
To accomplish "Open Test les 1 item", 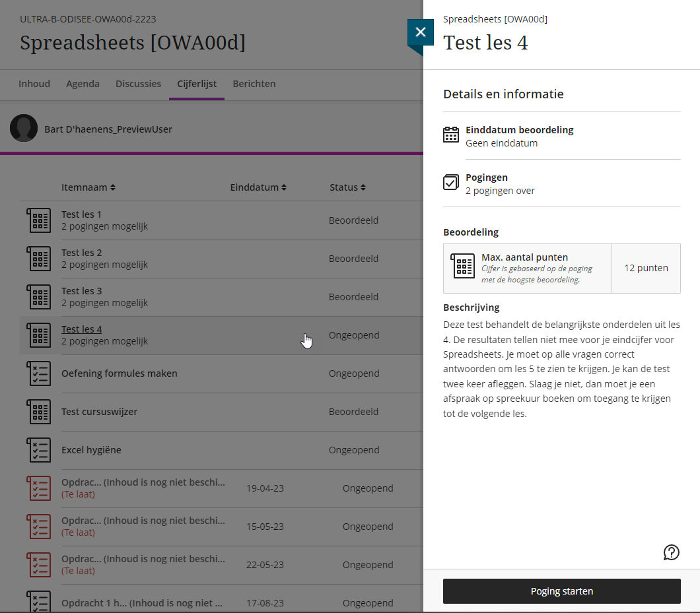I will pyautogui.click(x=81, y=214).
